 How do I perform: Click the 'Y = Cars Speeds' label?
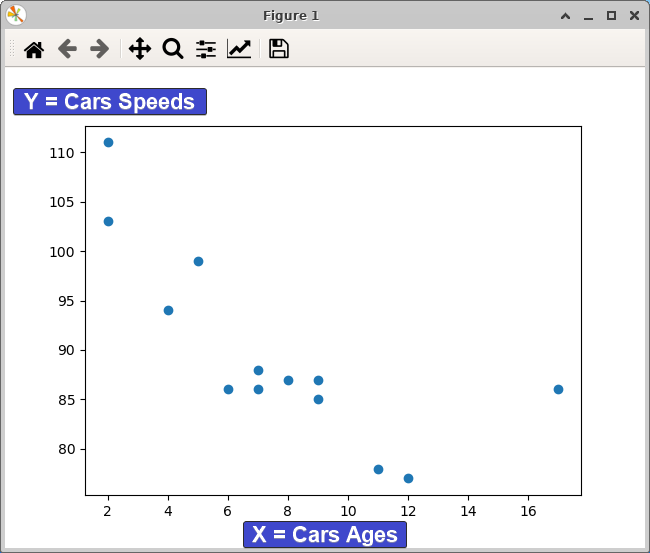(110, 102)
